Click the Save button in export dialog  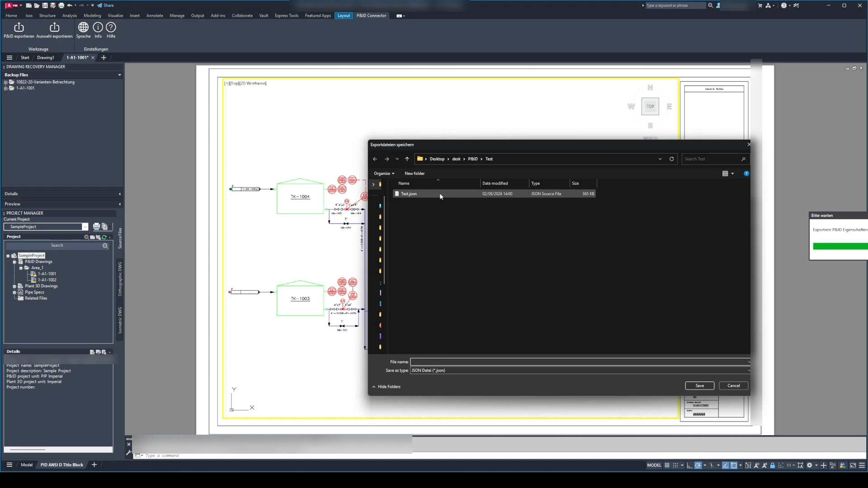pos(699,386)
